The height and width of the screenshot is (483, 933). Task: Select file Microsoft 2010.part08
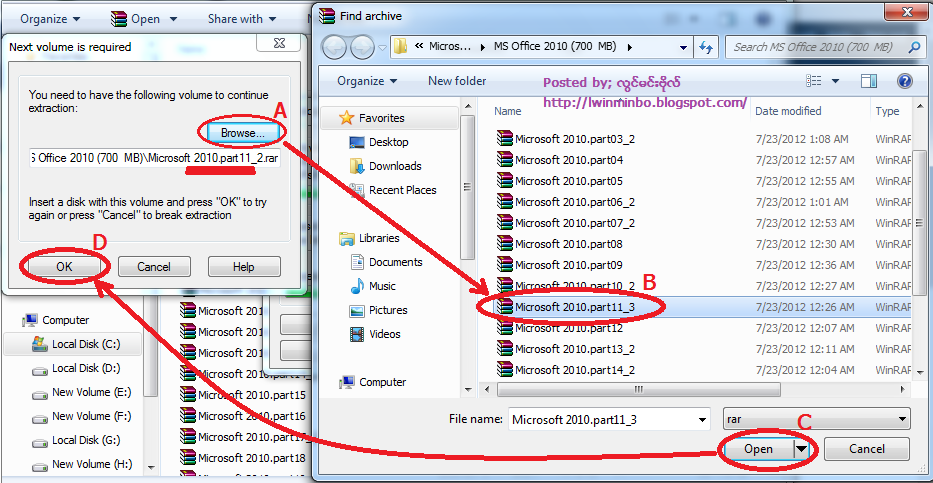click(569, 244)
